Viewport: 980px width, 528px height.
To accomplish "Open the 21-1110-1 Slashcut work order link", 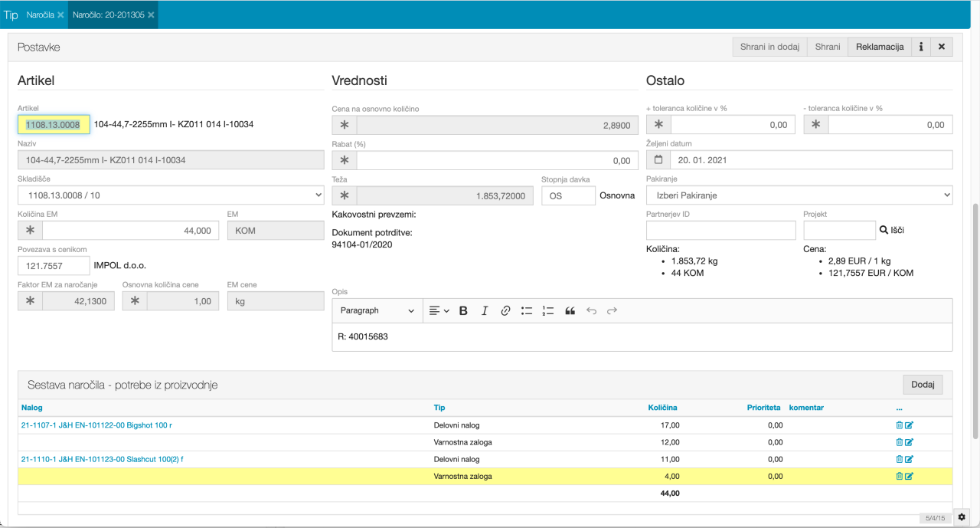I will pyautogui.click(x=102, y=459).
